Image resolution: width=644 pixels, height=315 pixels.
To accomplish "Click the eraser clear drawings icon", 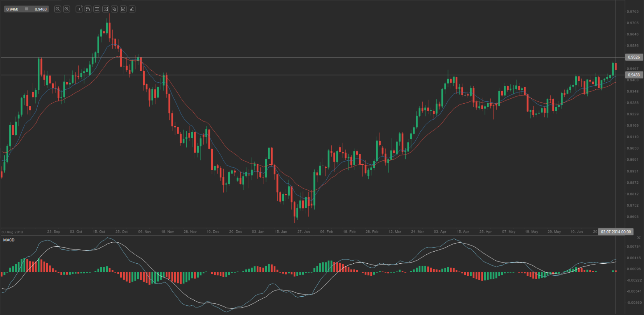I will coord(132,9).
